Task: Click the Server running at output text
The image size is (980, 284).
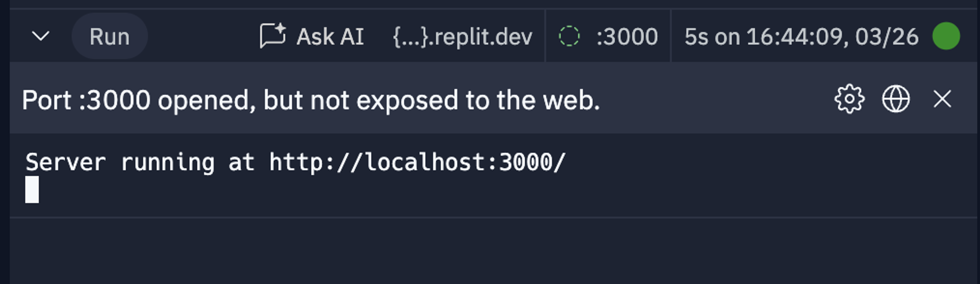Action: 140,162
